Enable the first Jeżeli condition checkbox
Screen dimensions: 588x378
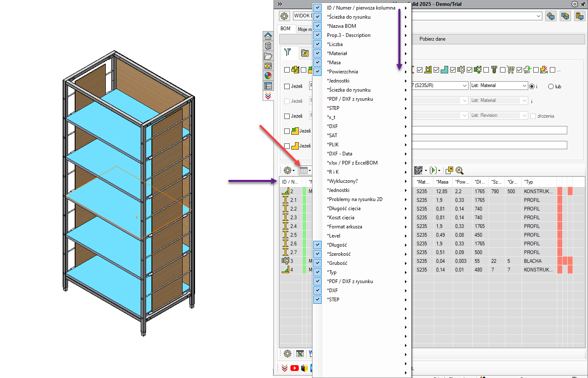click(x=287, y=86)
